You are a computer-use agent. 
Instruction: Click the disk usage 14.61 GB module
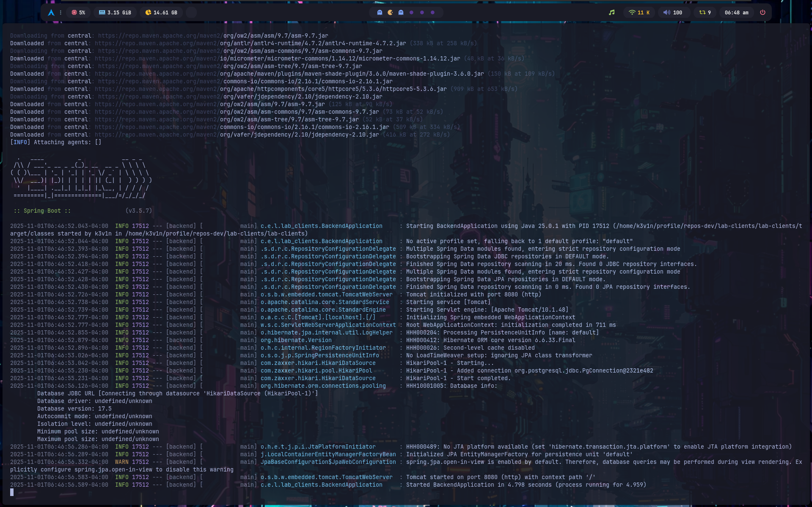coord(161,13)
